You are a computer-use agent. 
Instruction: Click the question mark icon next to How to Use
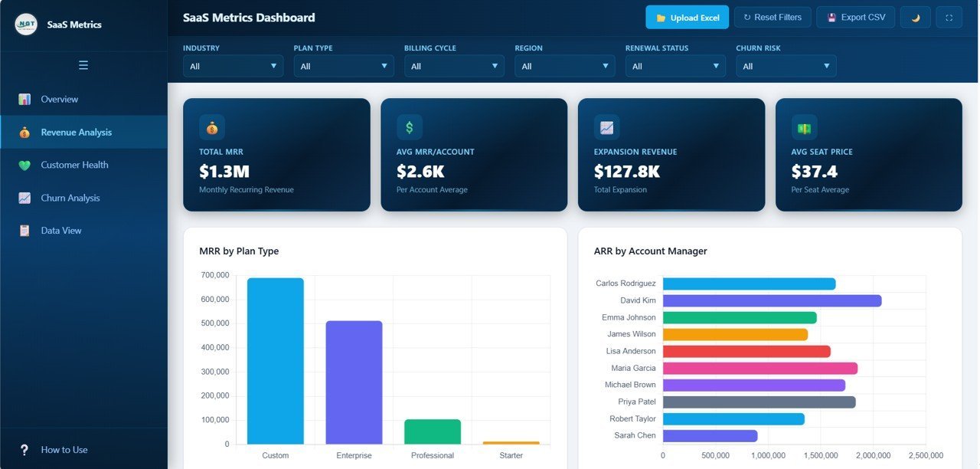23,451
